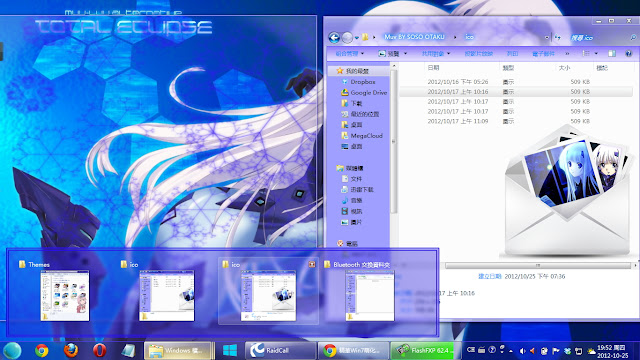Click the taskbar clock 19:52
640x360 pixels.
tap(612, 351)
